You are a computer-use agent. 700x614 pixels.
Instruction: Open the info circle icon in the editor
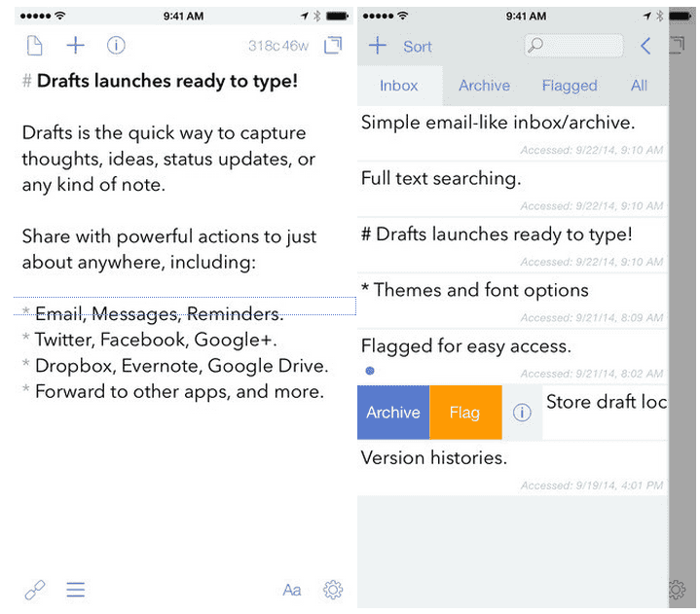(x=116, y=46)
